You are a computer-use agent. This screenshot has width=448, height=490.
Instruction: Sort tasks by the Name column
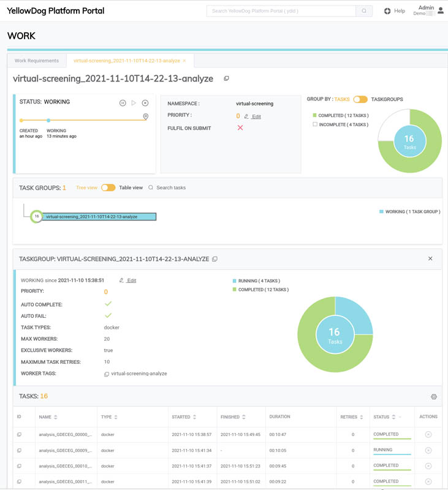tap(56, 417)
